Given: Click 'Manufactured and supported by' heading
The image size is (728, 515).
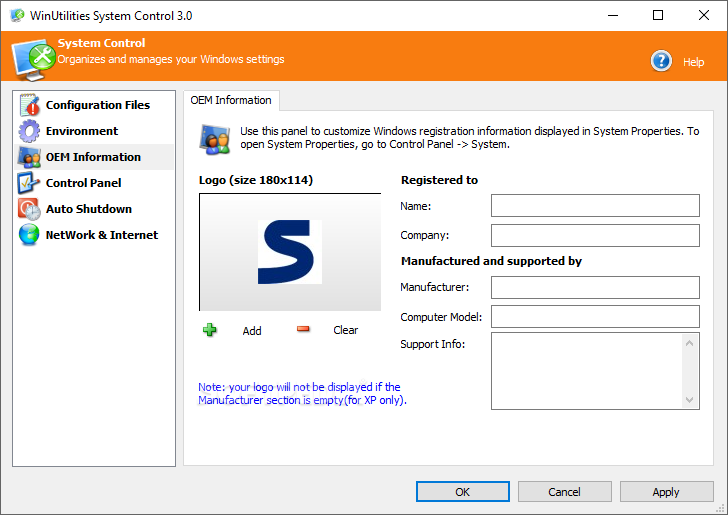Looking at the screenshot, I should point(491,261).
